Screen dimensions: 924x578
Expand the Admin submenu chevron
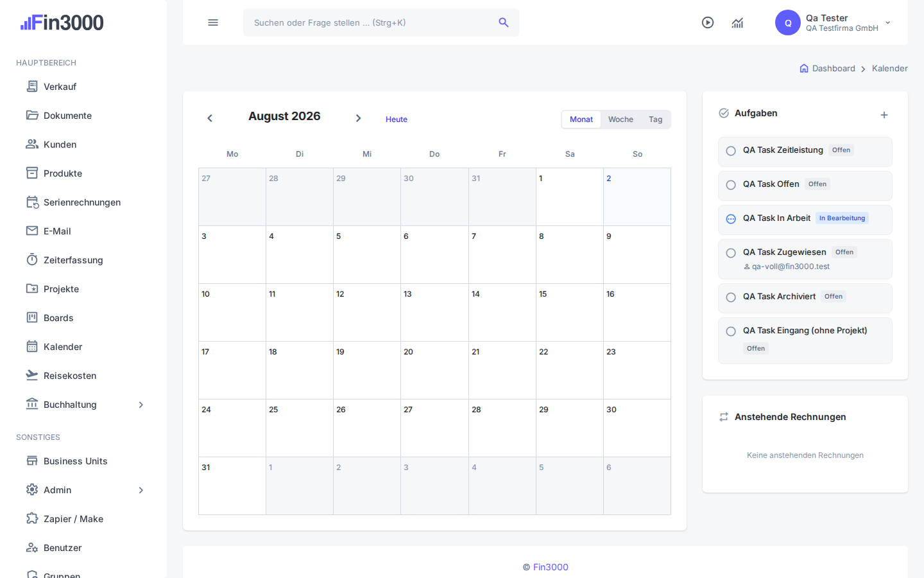(141, 490)
